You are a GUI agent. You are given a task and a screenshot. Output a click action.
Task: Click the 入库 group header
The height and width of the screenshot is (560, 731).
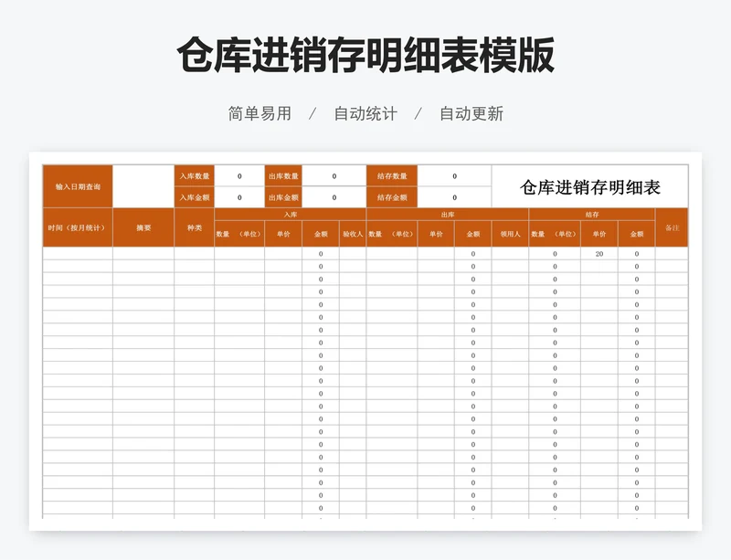coord(291,215)
